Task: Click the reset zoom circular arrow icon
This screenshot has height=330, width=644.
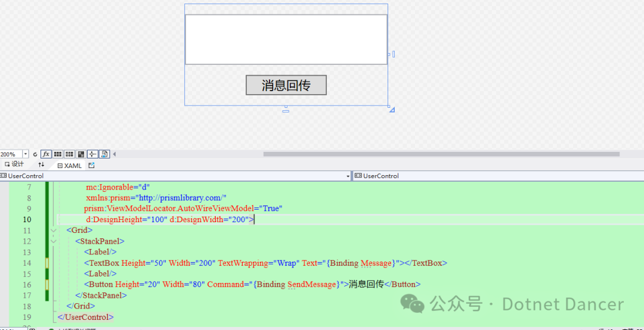Action: point(35,154)
